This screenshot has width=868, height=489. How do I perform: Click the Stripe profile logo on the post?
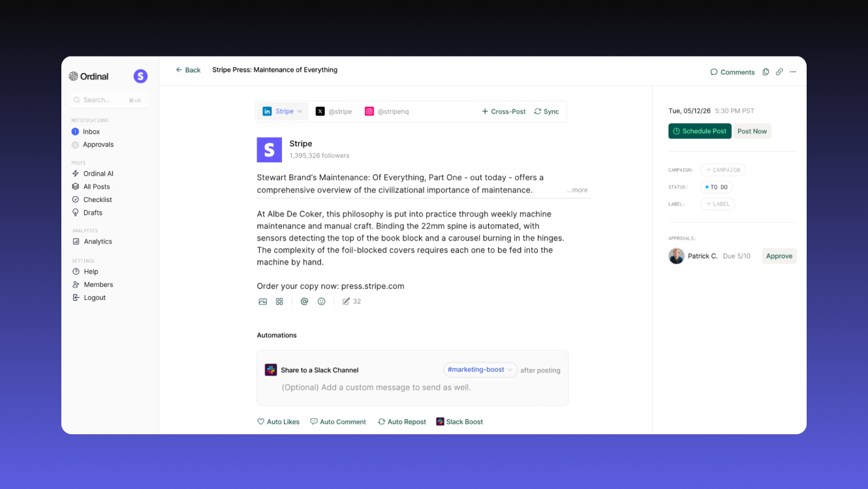(x=270, y=149)
